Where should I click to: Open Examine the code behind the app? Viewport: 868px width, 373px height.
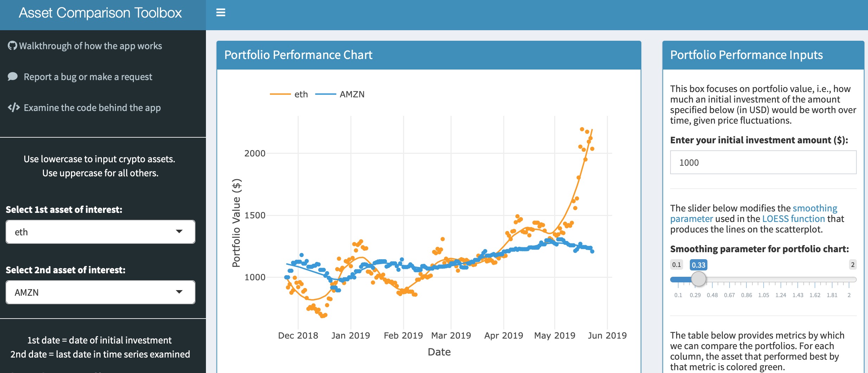(x=92, y=108)
